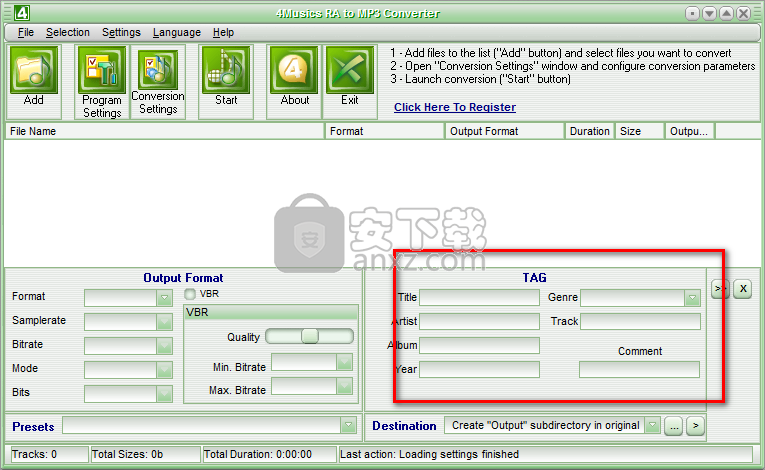Image resolution: width=765 pixels, height=470 pixels.
Task: Click the Artist tag input field
Action: tap(479, 321)
